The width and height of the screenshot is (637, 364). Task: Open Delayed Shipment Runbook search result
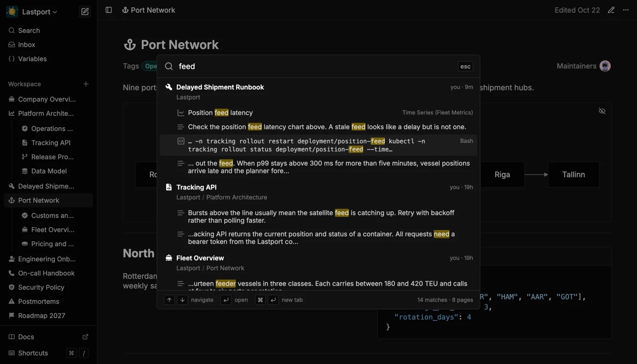tap(318, 92)
